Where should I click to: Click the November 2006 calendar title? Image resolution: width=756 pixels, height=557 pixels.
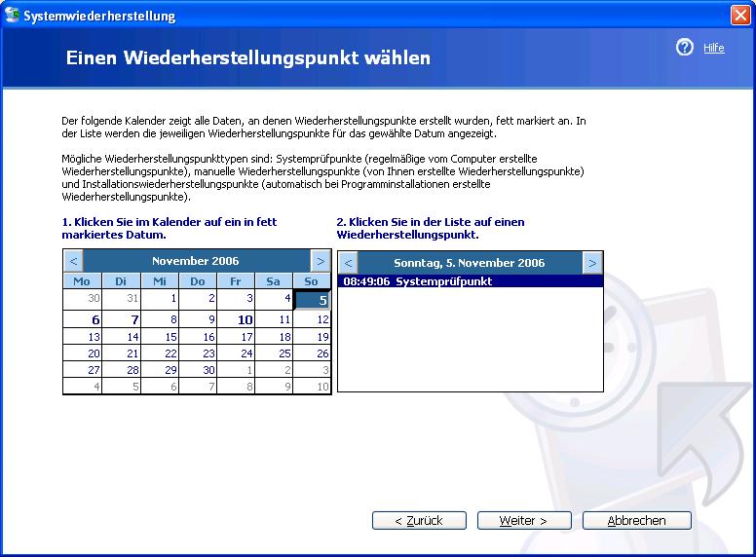coord(195,261)
